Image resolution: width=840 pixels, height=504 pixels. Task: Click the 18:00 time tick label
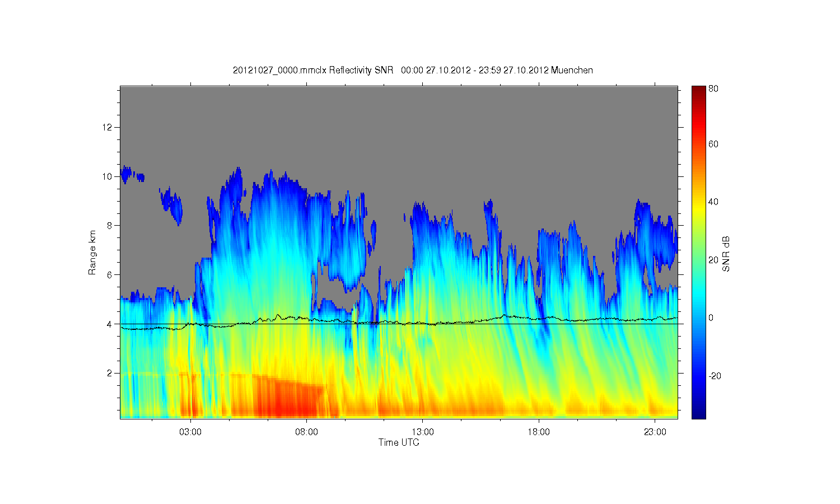point(539,432)
